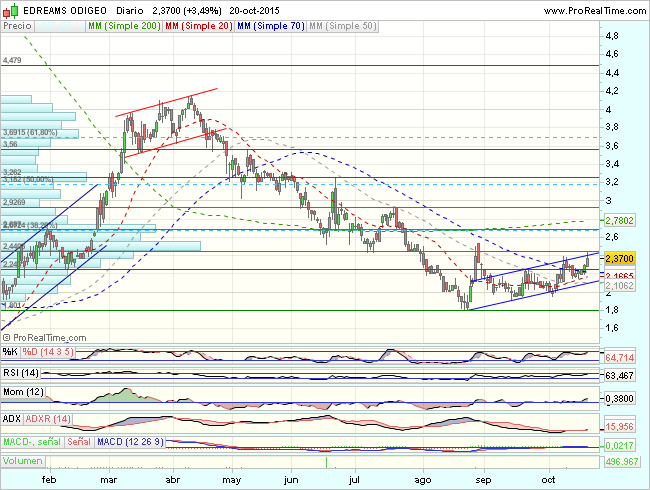
Task: Click the MM (Simple 20) legend label
Action: 199,26
